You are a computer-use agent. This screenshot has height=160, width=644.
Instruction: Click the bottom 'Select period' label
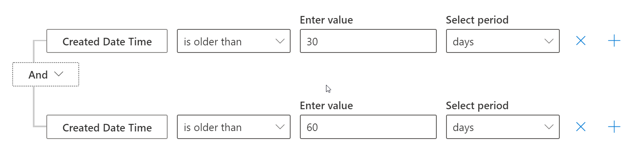pos(477,105)
